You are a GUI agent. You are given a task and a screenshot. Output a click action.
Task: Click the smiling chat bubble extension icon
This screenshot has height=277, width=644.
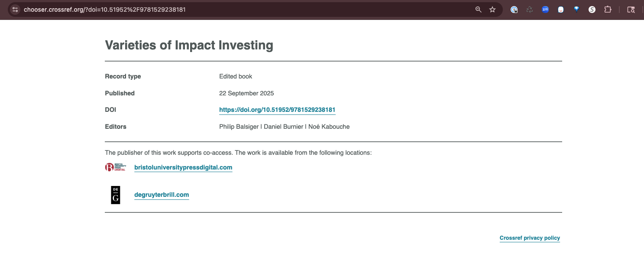click(x=561, y=10)
